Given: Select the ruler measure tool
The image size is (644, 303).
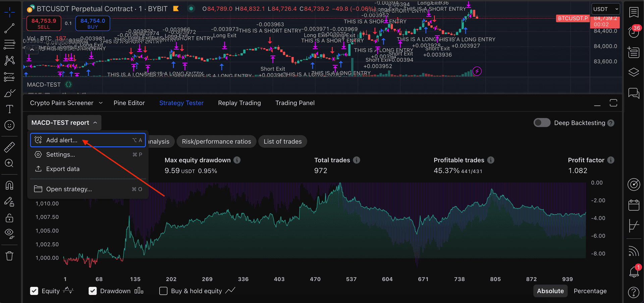Looking at the screenshot, I should (x=9, y=147).
